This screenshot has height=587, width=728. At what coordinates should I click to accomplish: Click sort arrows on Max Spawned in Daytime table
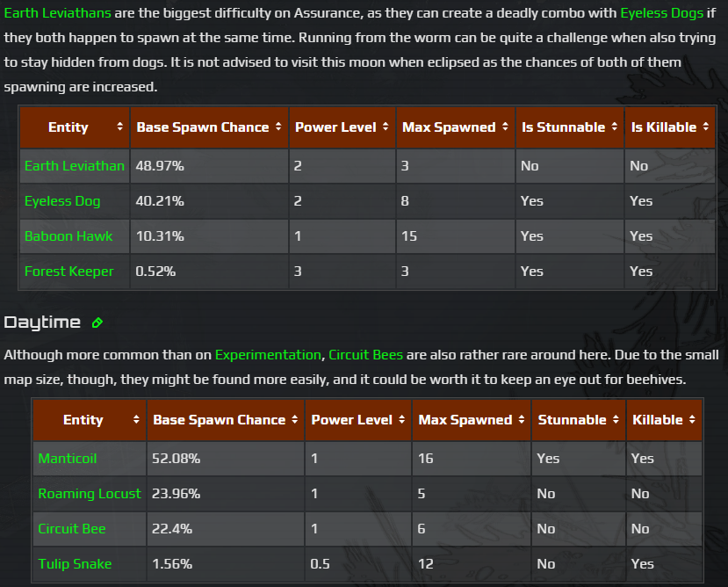tap(521, 420)
